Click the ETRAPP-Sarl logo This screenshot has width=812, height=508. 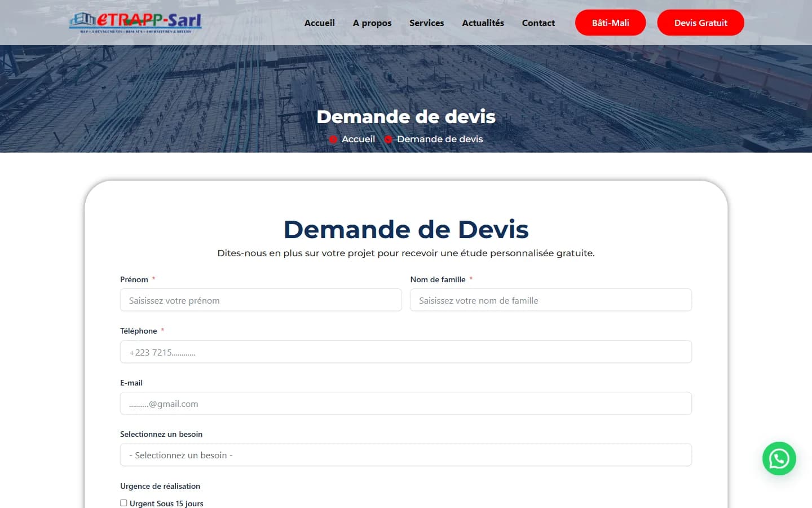click(x=135, y=23)
